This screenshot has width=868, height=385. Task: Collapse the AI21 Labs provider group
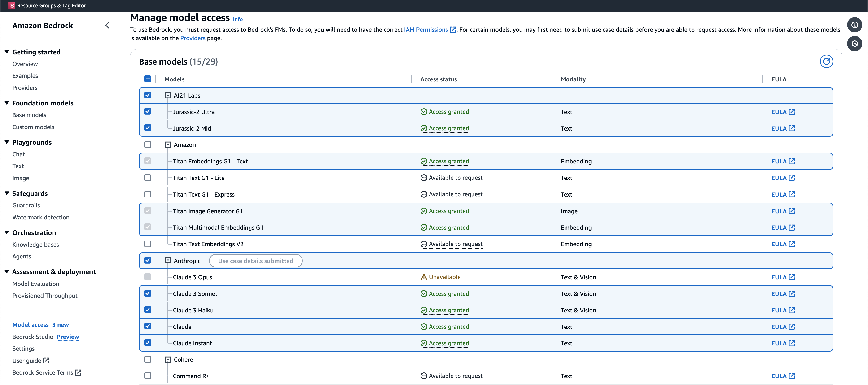tap(168, 96)
